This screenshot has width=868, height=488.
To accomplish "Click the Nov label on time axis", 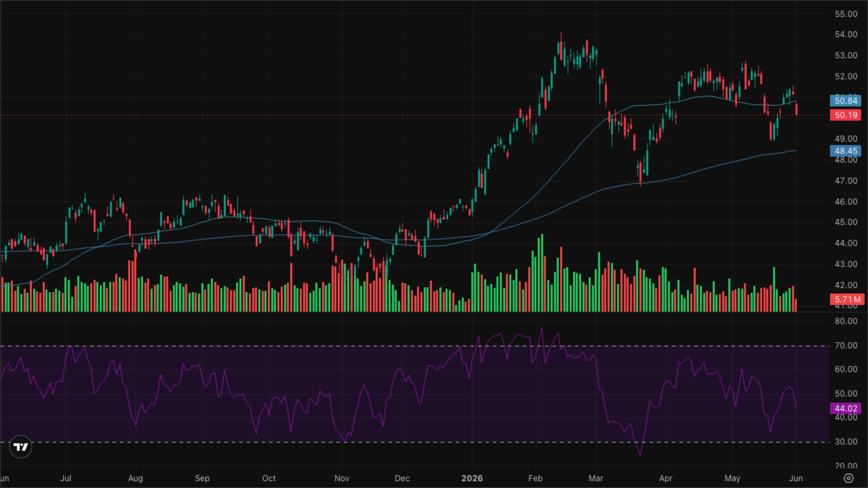I will pos(342,478).
